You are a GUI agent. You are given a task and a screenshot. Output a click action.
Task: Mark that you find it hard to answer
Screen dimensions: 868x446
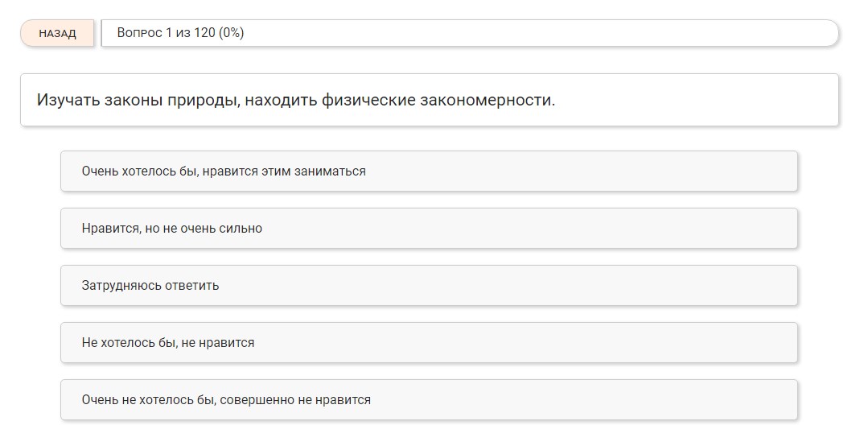429,286
